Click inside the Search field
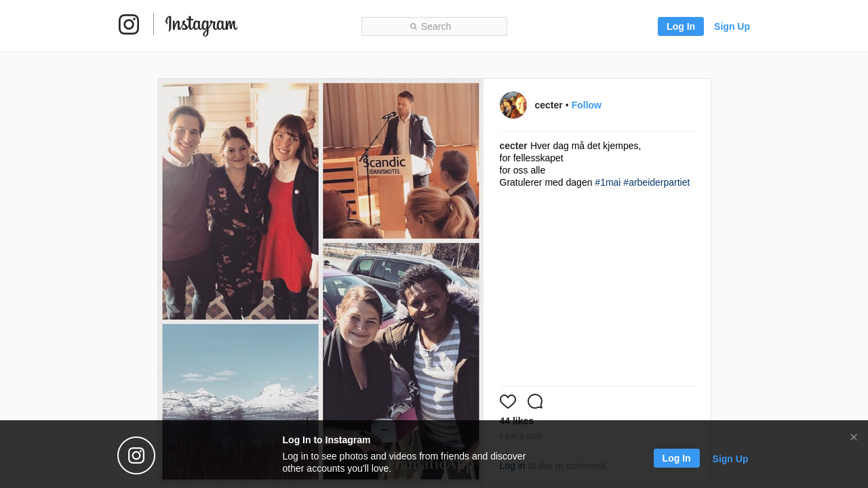 (x=434, y=26)
